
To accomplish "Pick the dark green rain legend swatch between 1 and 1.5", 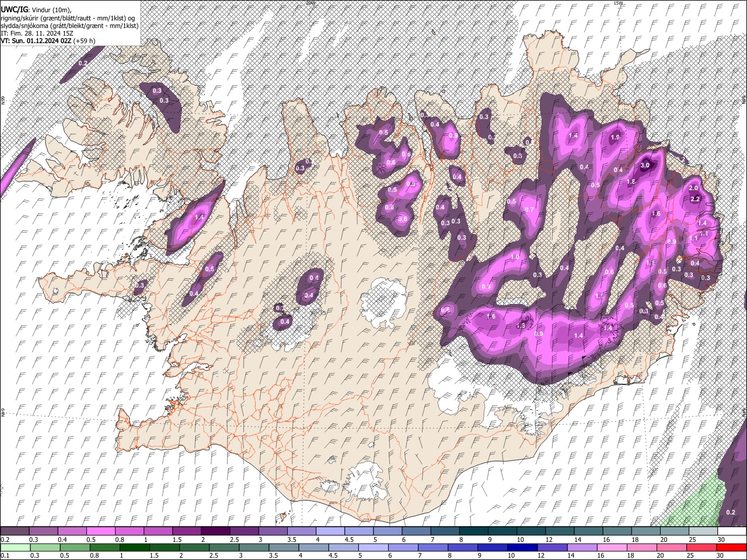I will pyautogui.click(x=134, y=547).
